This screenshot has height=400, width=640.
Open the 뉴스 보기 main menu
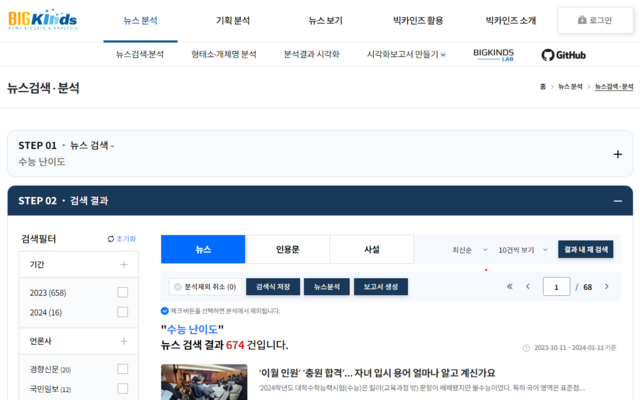pos(325,20)
